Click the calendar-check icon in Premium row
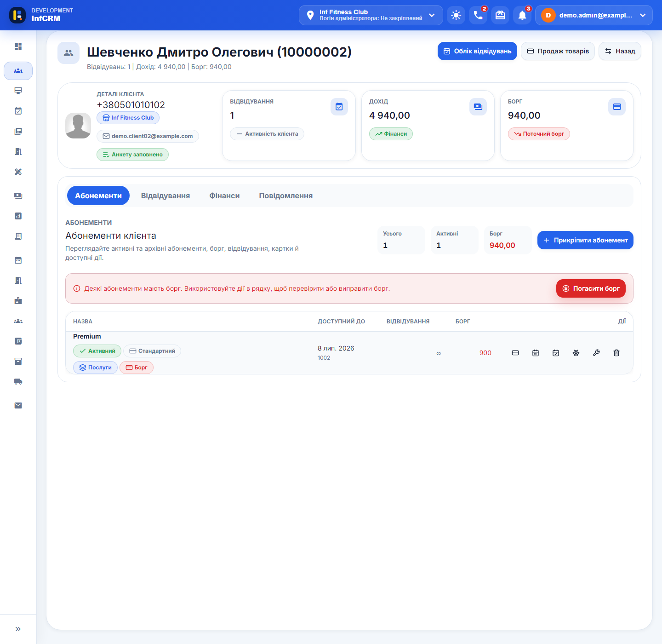Image resolution: width=662 pixels, height=644 pixels. tap(556, 353)
